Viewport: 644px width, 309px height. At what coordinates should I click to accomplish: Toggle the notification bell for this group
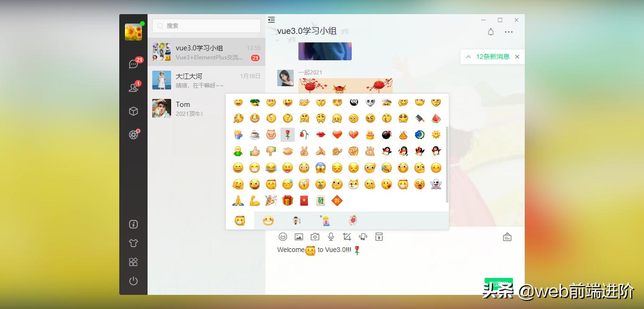point(490,32)
